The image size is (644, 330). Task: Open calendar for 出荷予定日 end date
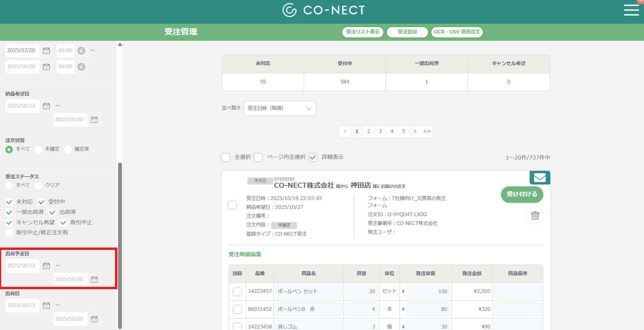[x=94, y=279]
